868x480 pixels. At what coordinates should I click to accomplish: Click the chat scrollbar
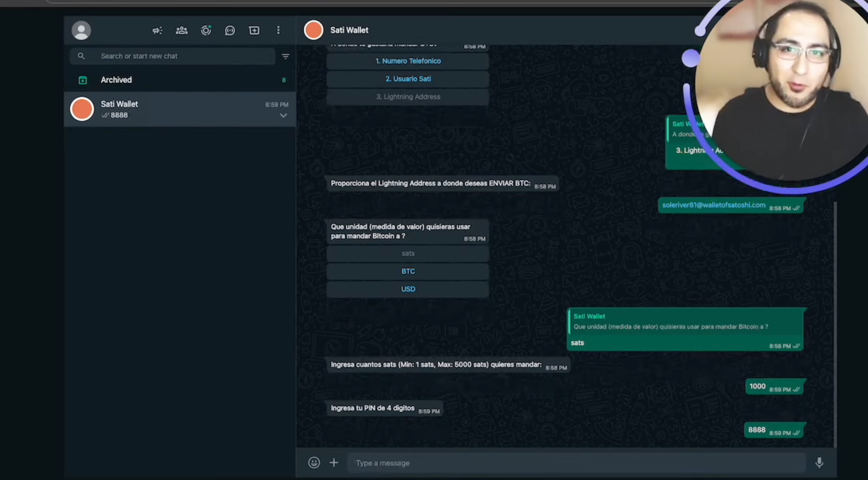pyautogui.click(x=835, y=324)
